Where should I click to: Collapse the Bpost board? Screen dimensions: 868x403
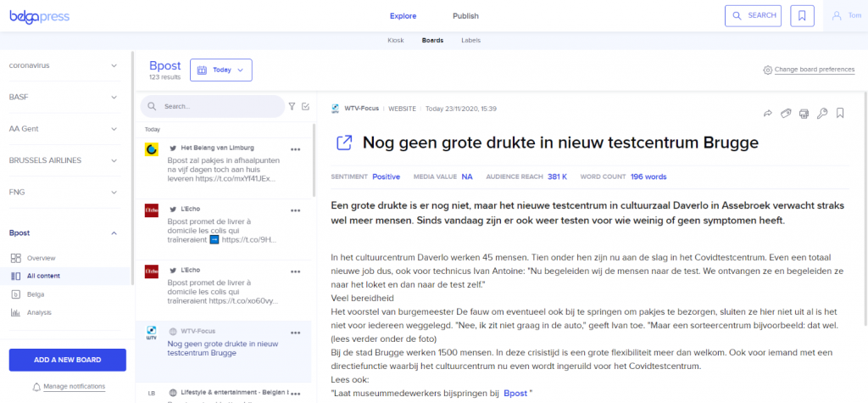point(114,232)
